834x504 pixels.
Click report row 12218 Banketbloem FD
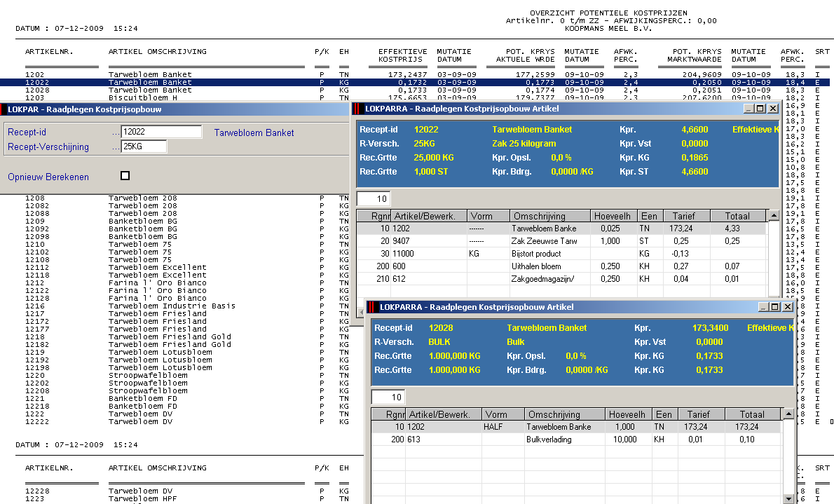[186, 406]
